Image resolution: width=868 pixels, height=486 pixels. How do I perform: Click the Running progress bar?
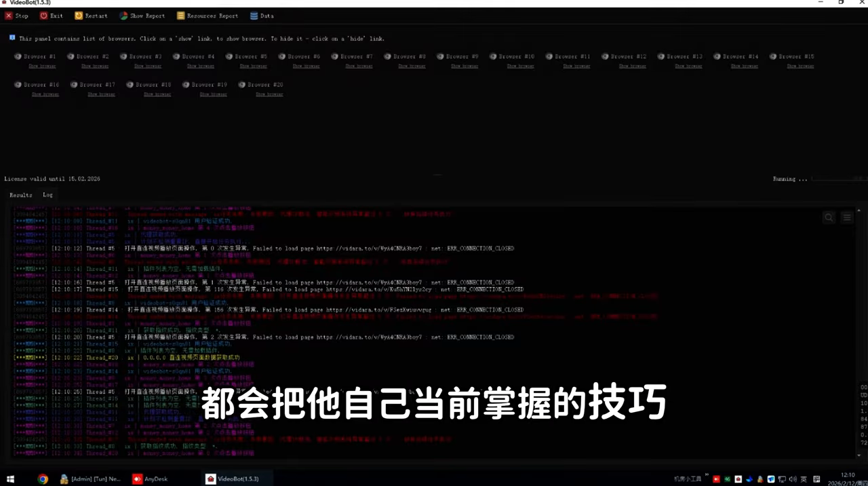[x=838, y=179]
